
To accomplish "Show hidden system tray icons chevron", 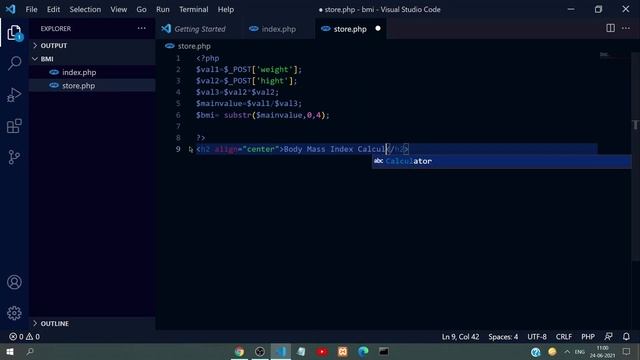I will coord(567,351).
